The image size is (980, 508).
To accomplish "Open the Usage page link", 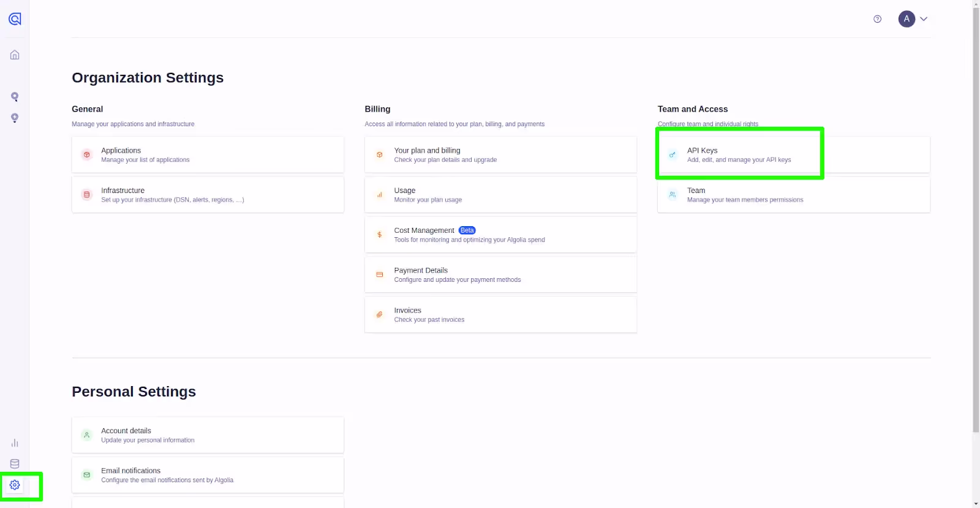I will point(500,195).
